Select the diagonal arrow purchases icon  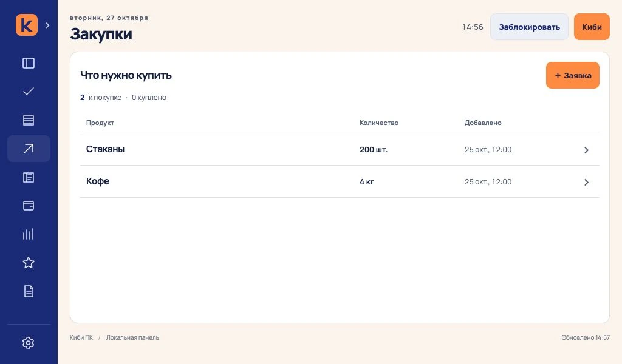coord(29,149)
